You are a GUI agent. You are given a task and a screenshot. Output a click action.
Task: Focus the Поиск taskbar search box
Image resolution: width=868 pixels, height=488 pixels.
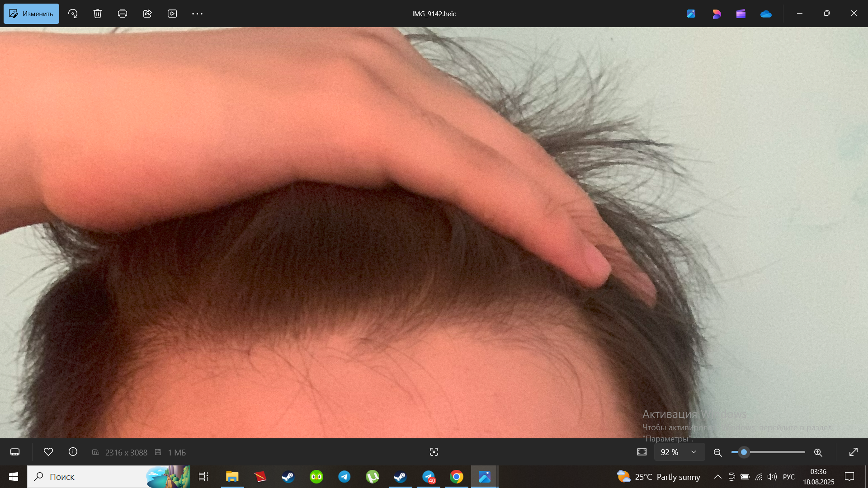click(108, 477)
